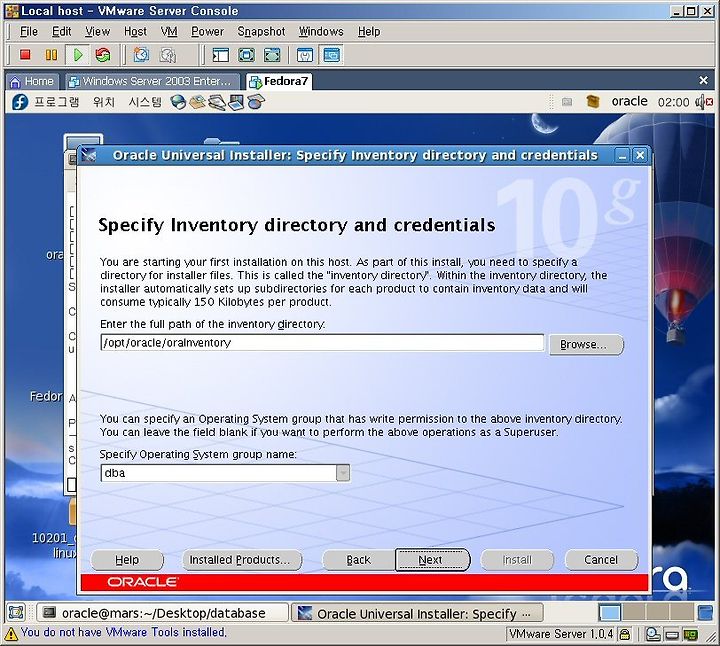The image size is (720, 646).
Task: Click the Full Screen toolbar icon
Action: pyautogui.click(x=247, y=55)
